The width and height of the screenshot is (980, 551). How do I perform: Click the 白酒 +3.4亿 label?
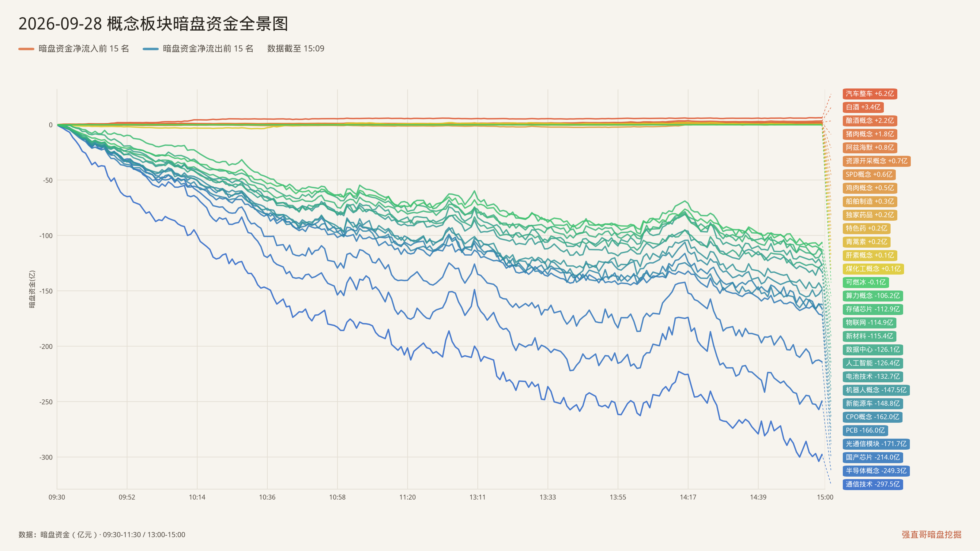tap(863, 107)
